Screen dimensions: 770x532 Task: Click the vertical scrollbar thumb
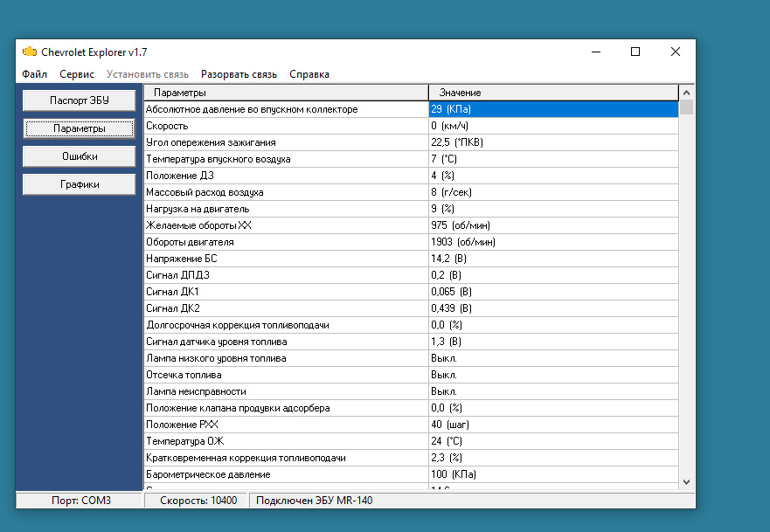pyautogui.click(x=686, y=107)
